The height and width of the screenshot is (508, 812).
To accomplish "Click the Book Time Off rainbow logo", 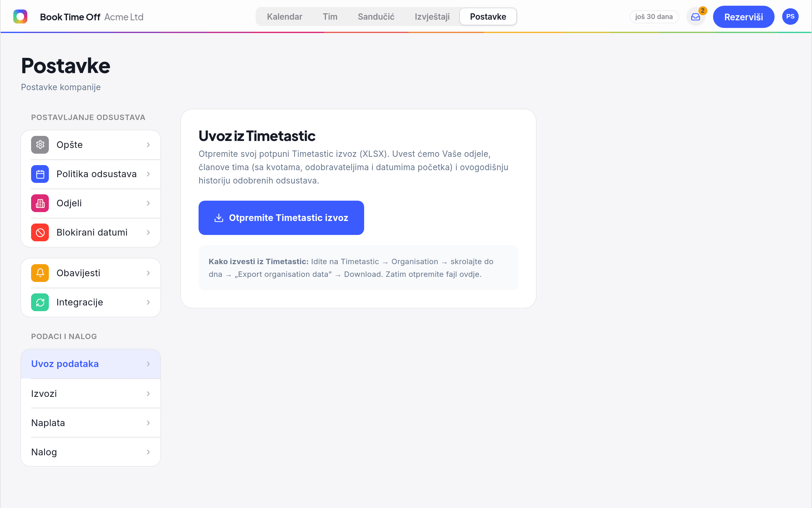I will click(20, 17).
